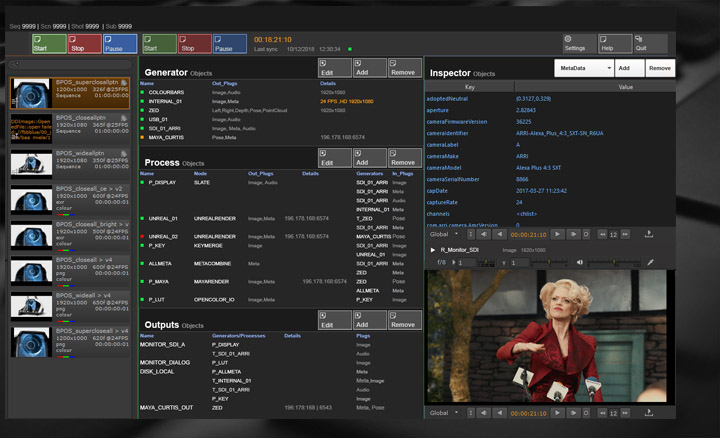Image resolution: width=720 pixels, height=438 pixels.
Task: Mute audio with the speaker icon
Action: pyautogui.click(x=579, y=262)
